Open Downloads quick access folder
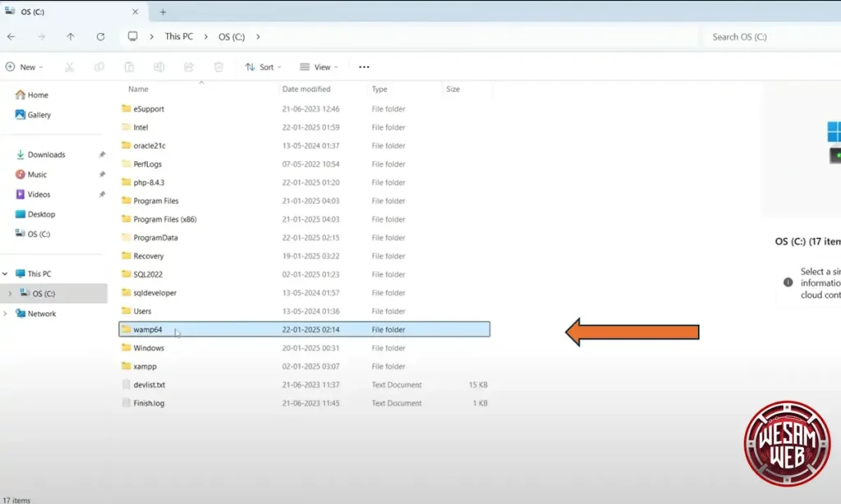Screen dimensions: 841x504 (40, 154)
